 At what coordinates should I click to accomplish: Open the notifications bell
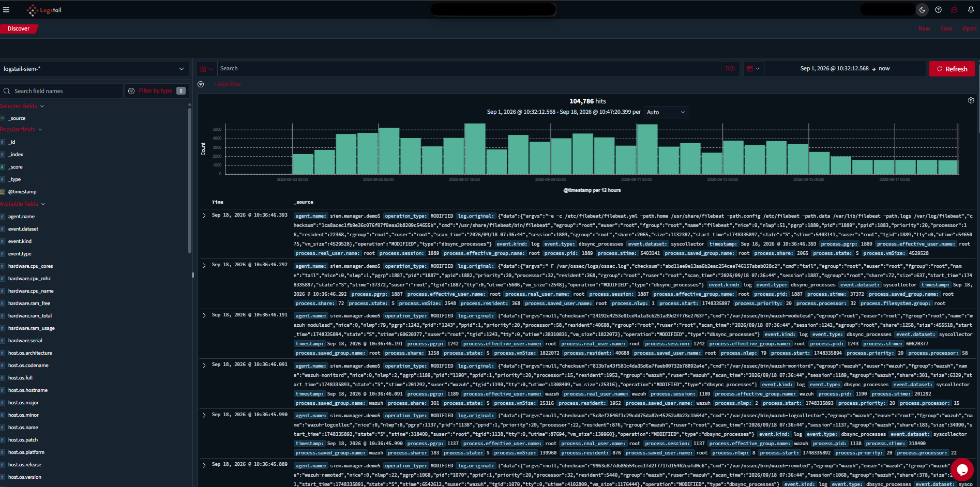971,10
